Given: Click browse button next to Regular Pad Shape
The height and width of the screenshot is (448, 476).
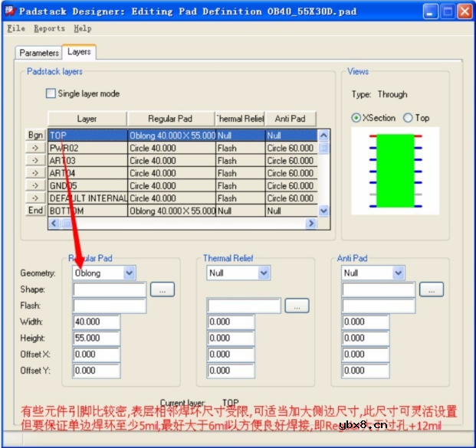Looking at the screenshot, I should [162, 289].
